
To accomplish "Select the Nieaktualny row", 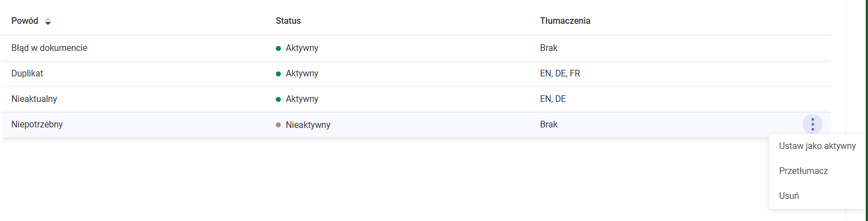I will tap(416, 99).
